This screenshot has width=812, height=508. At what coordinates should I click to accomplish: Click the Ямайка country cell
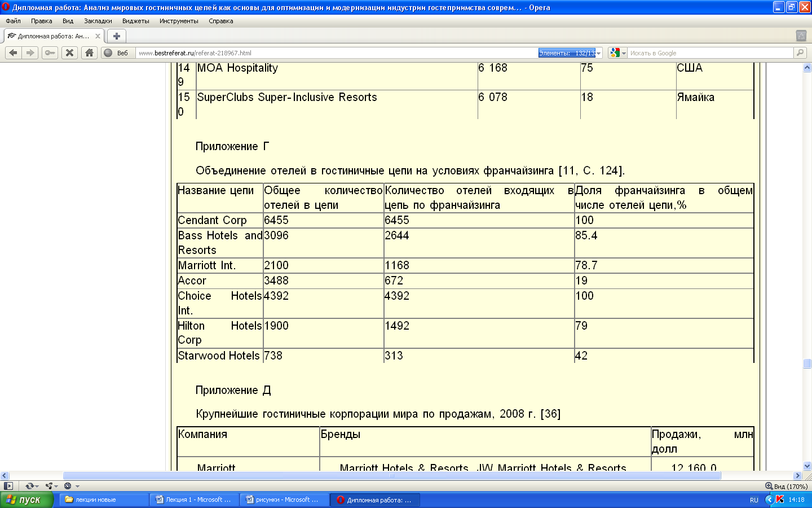click(714, 104)
